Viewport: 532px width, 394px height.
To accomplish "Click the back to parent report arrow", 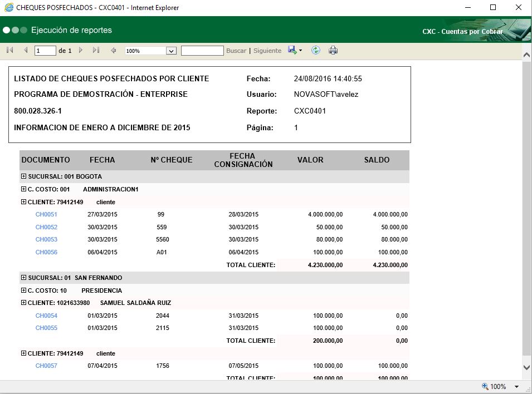I will click(115, 50).
